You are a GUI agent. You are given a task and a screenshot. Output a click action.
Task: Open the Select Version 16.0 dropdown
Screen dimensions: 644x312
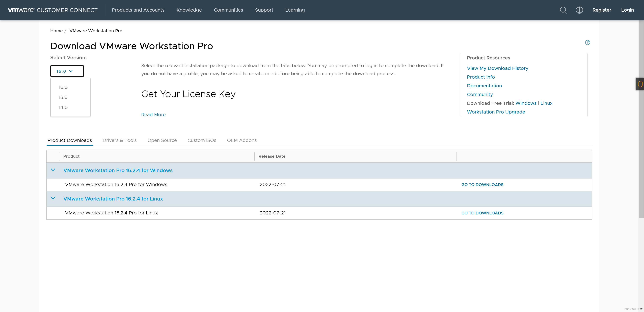pos(67,71)
